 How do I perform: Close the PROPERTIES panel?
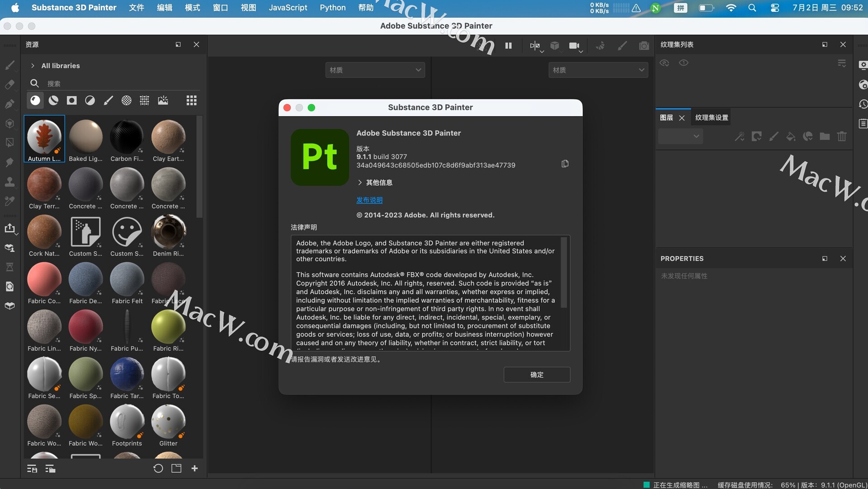pyautogui.click(x=843, y=259)
